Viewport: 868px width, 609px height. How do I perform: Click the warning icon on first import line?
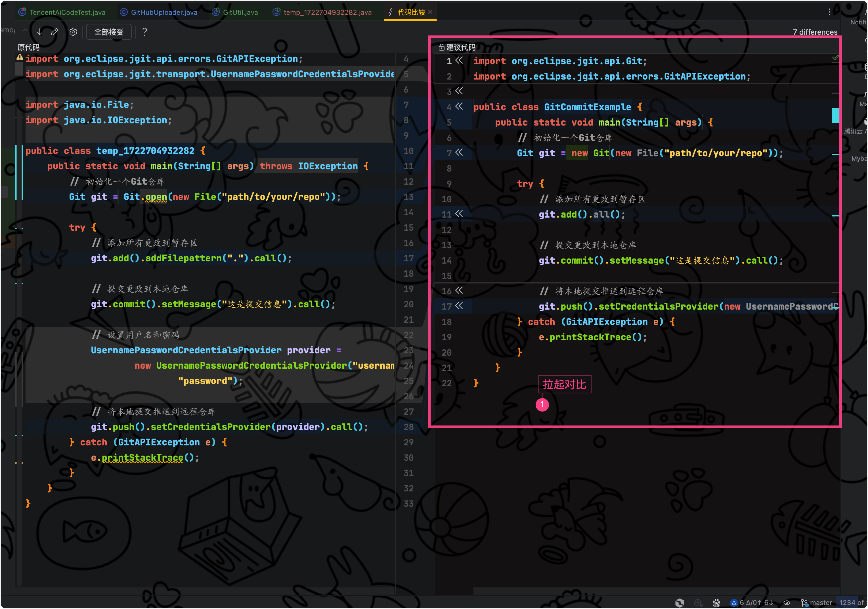(x=20, y=57)
